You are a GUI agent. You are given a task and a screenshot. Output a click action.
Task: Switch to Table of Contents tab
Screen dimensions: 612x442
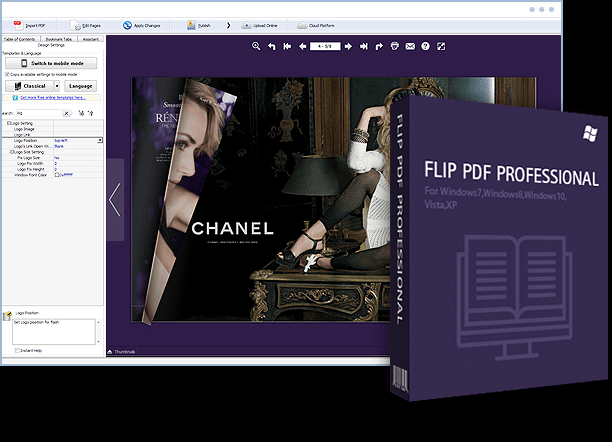(x=20, y=39)
